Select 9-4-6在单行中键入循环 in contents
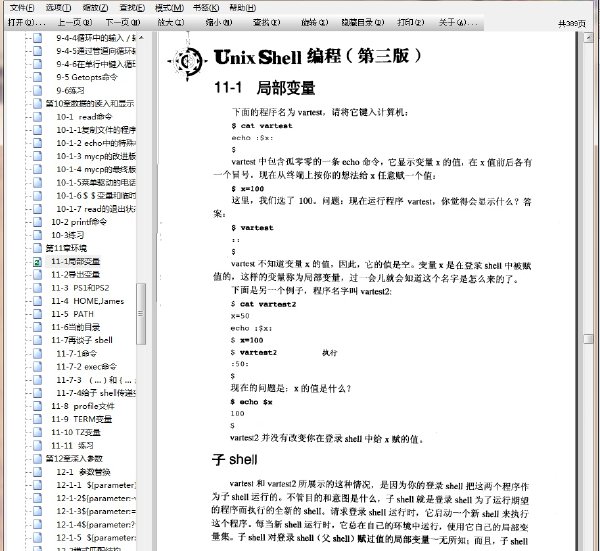This screenshot has height=551, width=600. [x=96, y=64]
